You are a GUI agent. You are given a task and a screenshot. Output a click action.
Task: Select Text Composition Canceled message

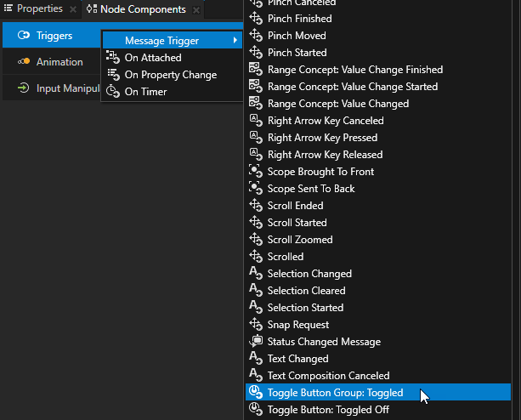[378, 375]
